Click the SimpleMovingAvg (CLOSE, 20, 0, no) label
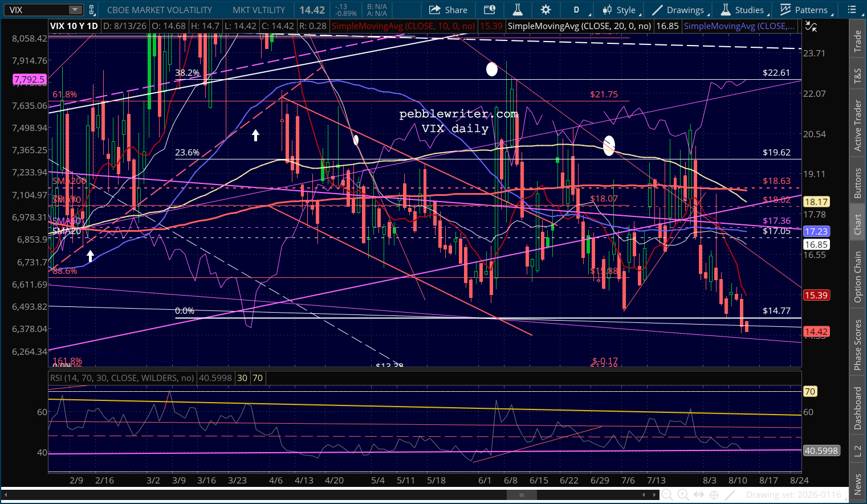The width and height of the screenshot is (867, 504). click(x=580, y=26)
